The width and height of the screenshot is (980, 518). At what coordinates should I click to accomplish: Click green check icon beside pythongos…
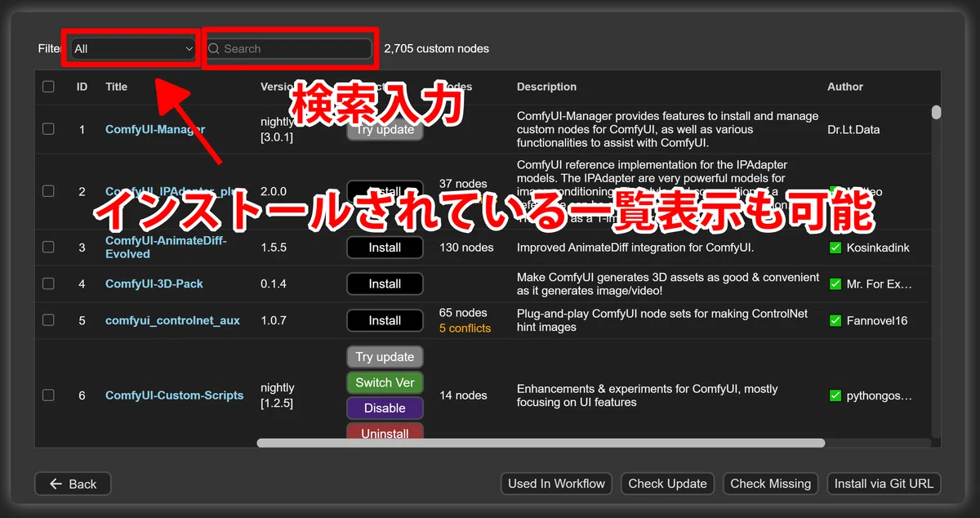point(835,395)
